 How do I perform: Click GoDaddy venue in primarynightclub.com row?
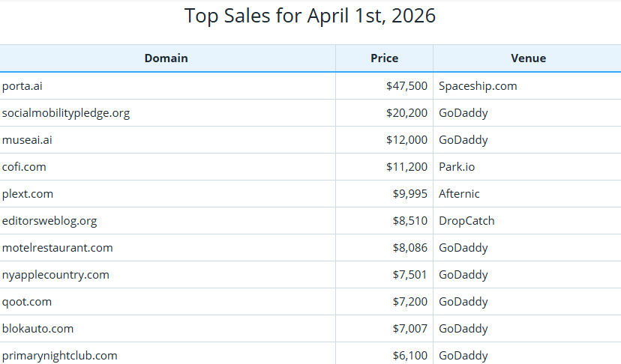[527, 354]
